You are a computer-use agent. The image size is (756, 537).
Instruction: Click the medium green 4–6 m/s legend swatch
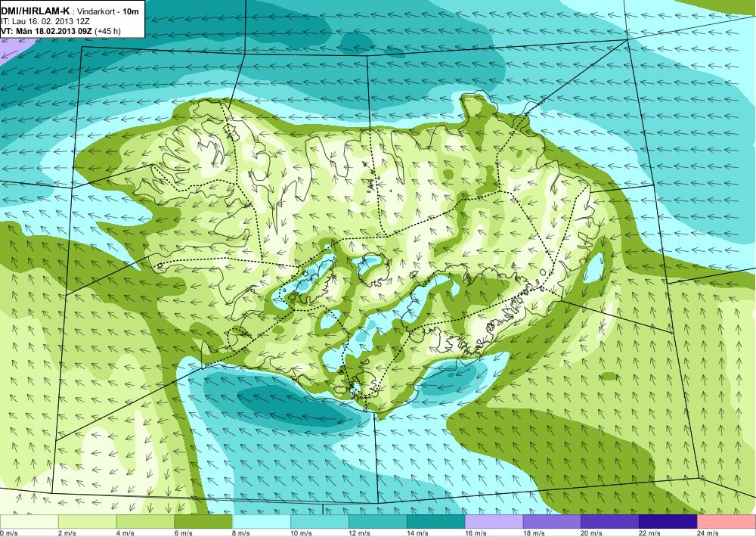point(145,522)
